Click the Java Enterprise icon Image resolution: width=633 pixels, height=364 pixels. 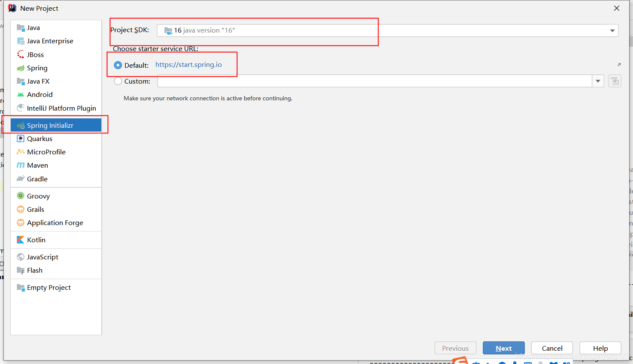(x=21, y=41)
